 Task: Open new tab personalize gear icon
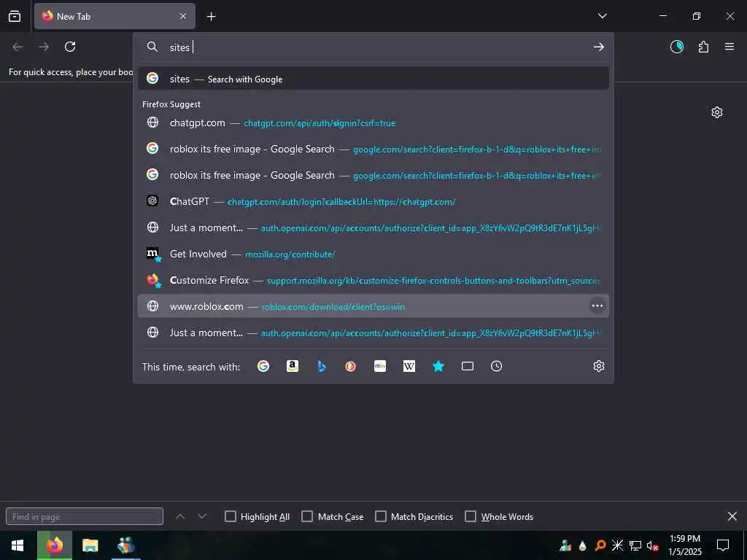[x=717, y=112]
